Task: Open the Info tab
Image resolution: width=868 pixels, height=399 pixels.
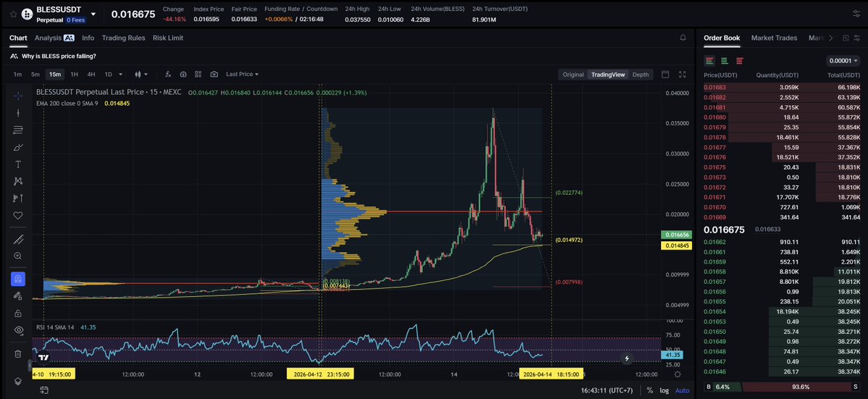Action: 88,38
